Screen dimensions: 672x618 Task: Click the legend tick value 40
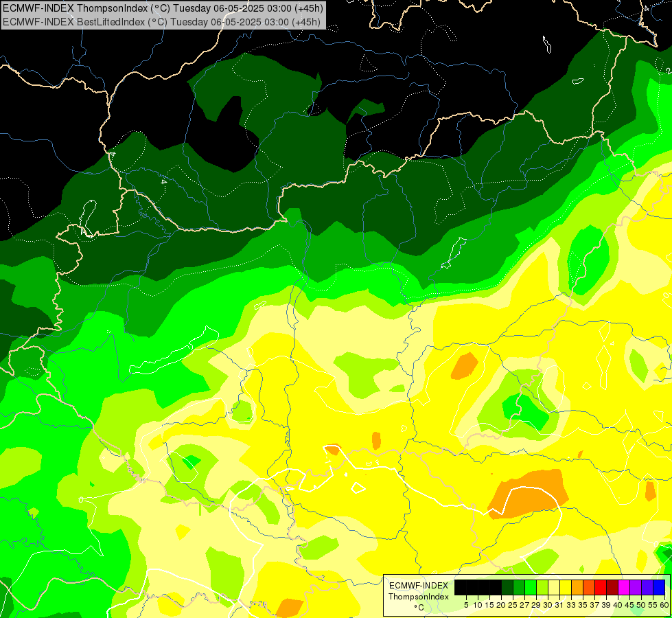coord(618,605)
